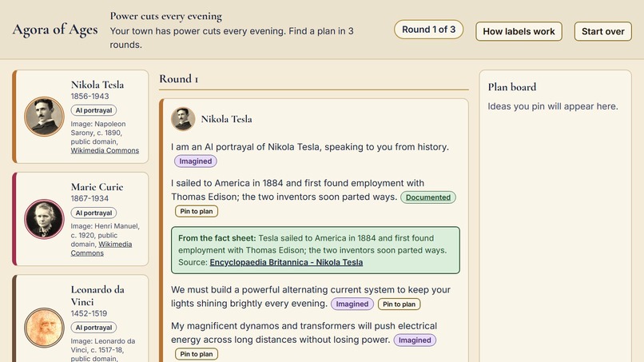This screenshot has height=362, width=644.
Task: Click the Nikola Tesla name in the sidebar card
Action: coord(97,85)
